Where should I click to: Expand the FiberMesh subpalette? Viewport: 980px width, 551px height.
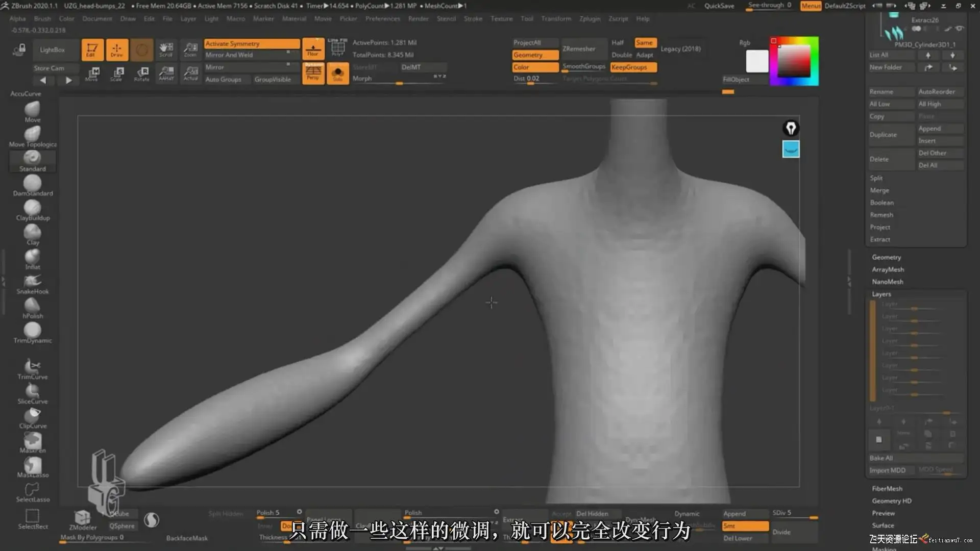[x=887, y=489]
